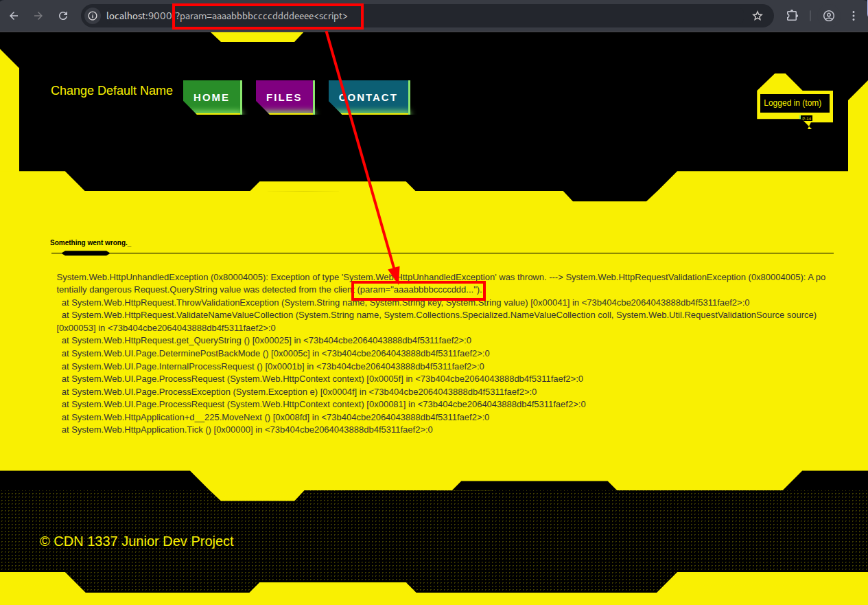
Task: Click the Change Default Name link
Action: pyautogui.click(x=111, y=91)
